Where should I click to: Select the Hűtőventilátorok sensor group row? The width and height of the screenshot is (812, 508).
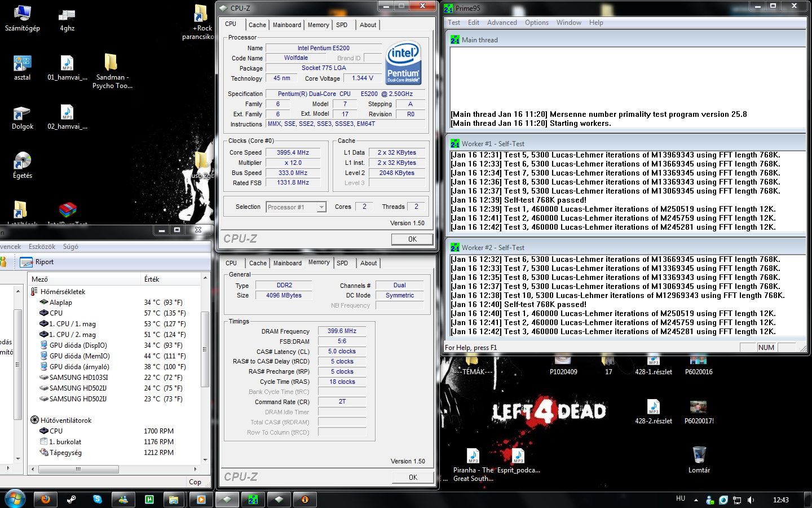click(x=65, y=421)
